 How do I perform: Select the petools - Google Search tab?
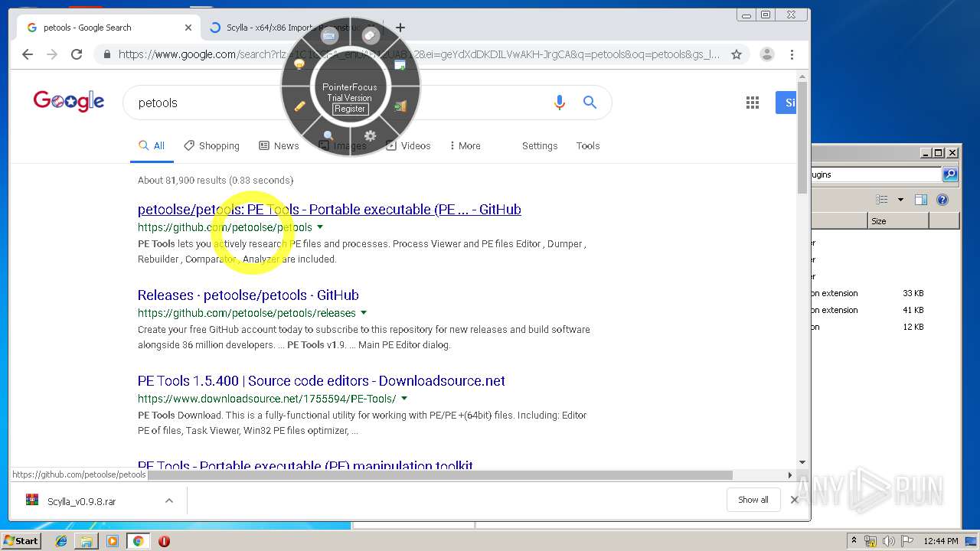click(107, 28)
